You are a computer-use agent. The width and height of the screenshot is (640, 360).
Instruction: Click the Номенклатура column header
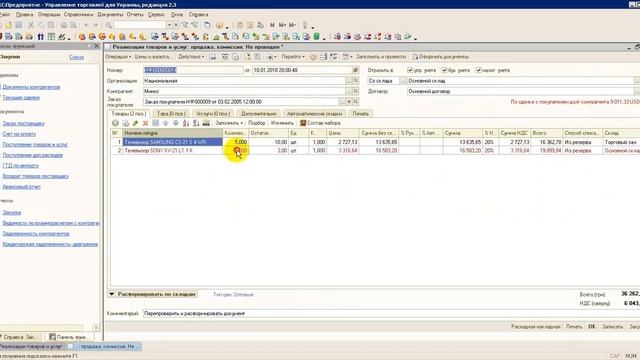(x=173, y=133)
